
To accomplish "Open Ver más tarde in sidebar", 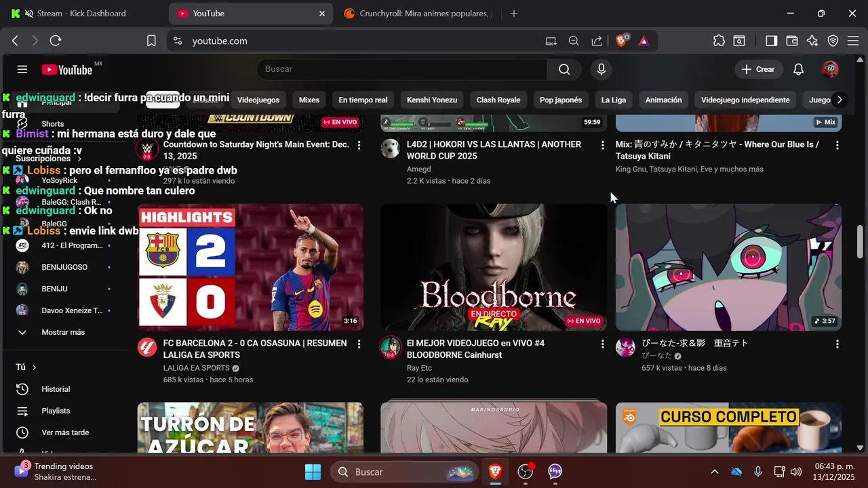I will click(64, 432).
